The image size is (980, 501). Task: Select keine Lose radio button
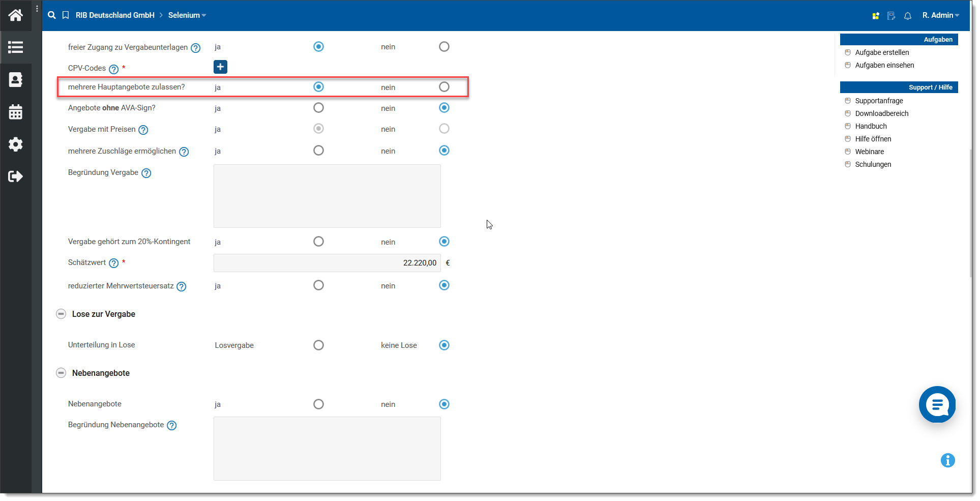point(444,345)
